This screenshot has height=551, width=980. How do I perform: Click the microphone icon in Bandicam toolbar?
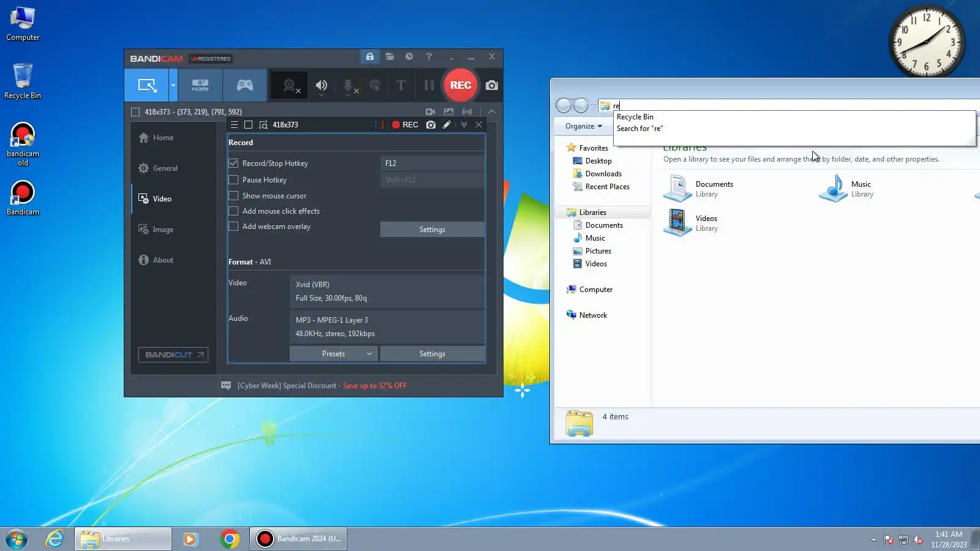tap(349, 86)
